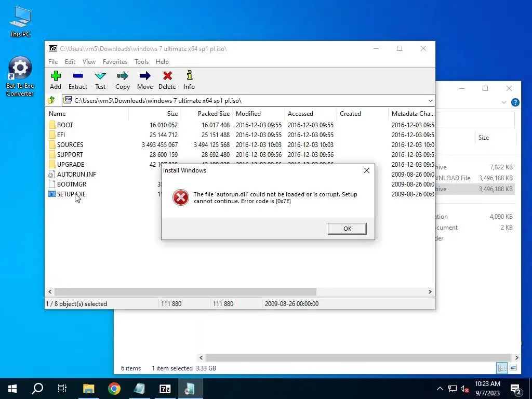Click the muted volume tray icon
The width and height of the screenshot is (532, 399).
tap(464, 389)
